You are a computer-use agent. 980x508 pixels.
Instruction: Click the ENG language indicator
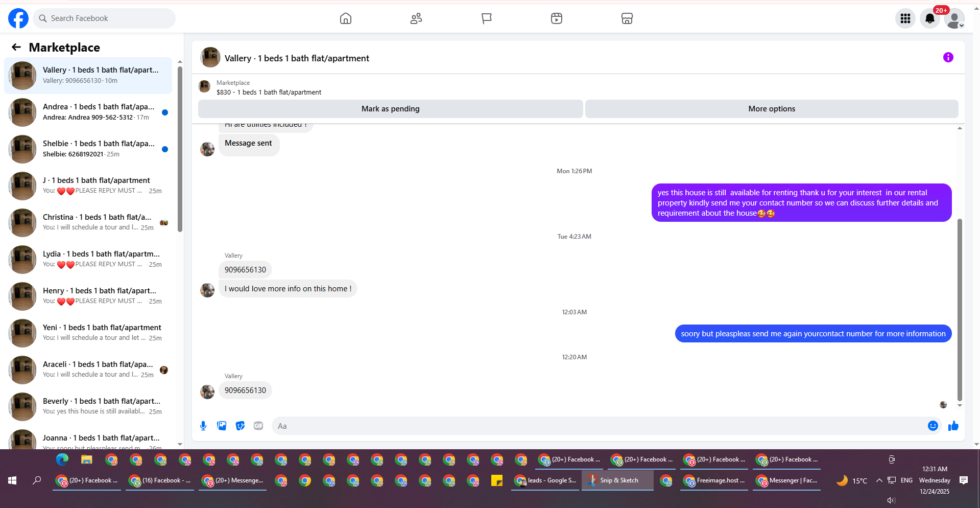(906, 480)
